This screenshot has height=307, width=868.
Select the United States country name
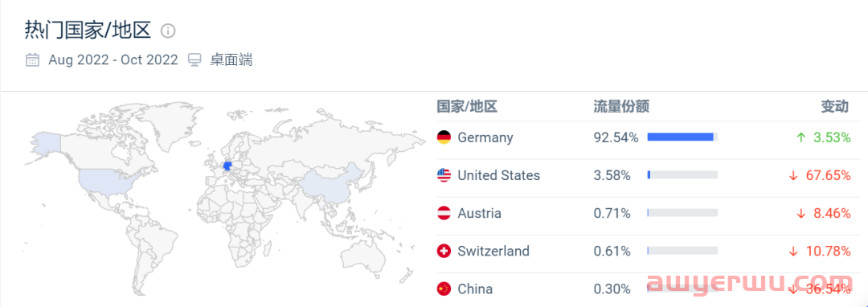point(498,175)
